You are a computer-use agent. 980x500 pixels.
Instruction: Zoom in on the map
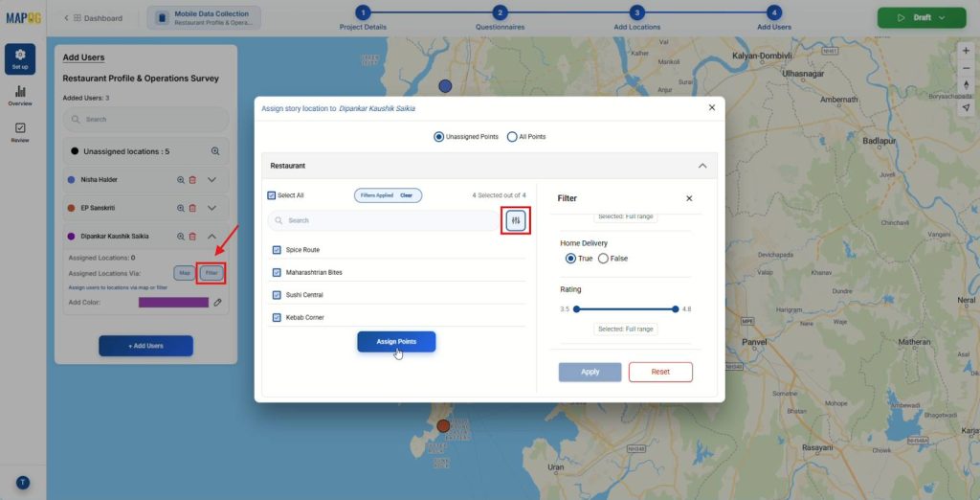pos(967,52)
